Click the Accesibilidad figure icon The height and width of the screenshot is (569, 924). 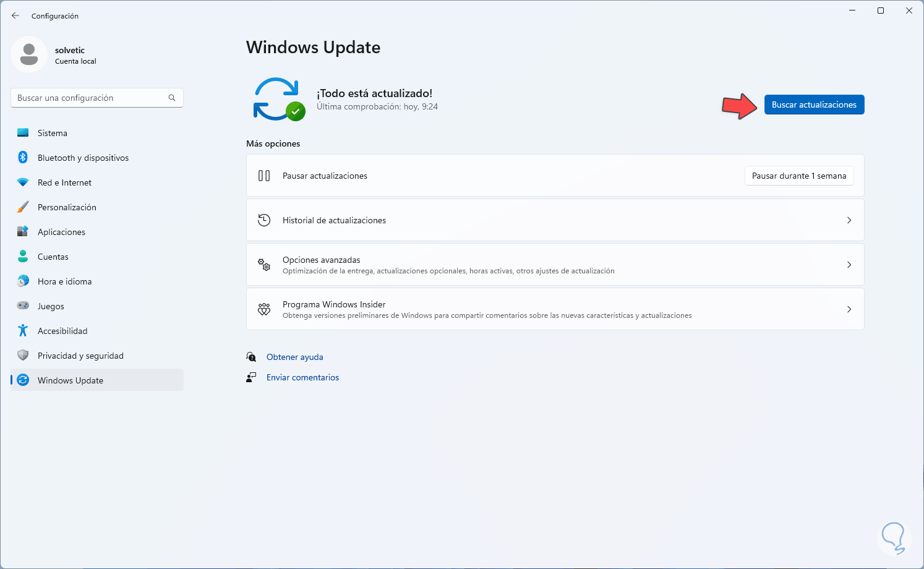point(23,331)
